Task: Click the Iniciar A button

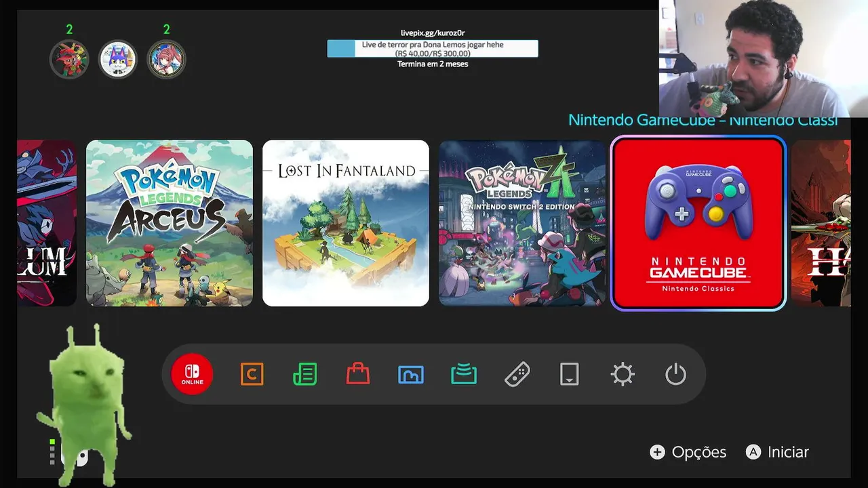Action: coord(778,452)
